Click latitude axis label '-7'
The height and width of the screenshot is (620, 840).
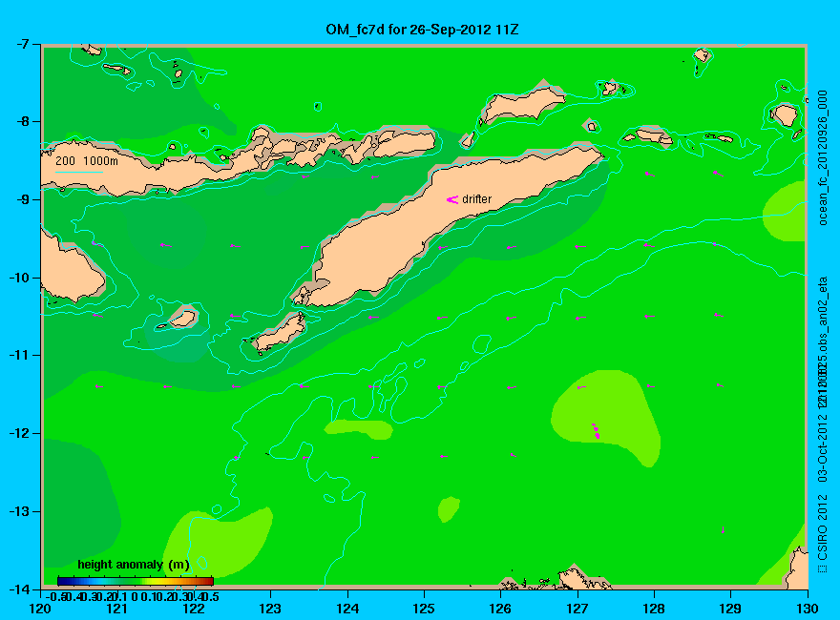pos(21,44)
